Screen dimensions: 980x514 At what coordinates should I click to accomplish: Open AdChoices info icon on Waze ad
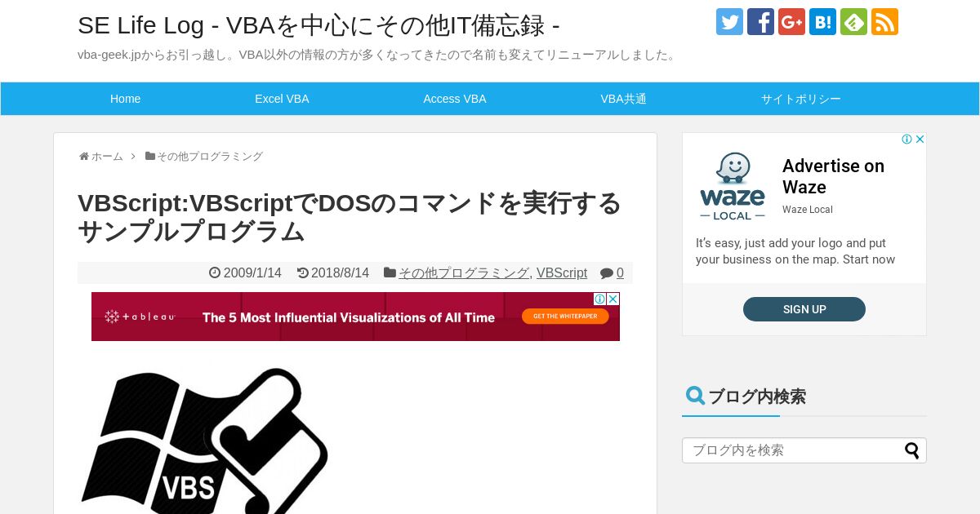tap(906, 140)
